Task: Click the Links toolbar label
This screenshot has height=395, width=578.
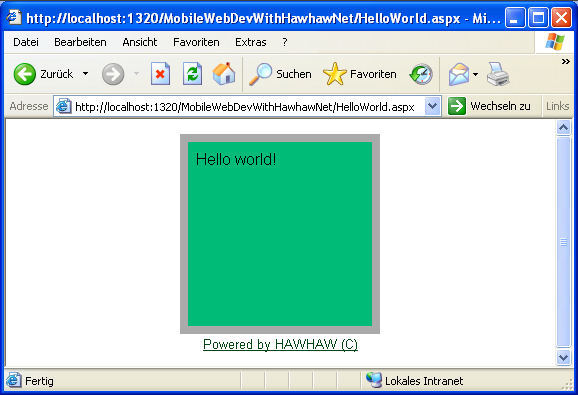Action: point(557,106)
